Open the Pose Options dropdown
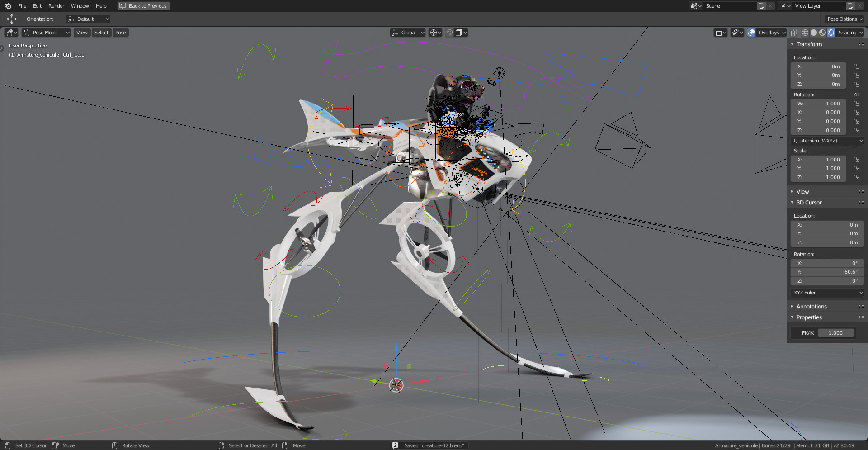 pyautogui.click(x=844, y=19)
